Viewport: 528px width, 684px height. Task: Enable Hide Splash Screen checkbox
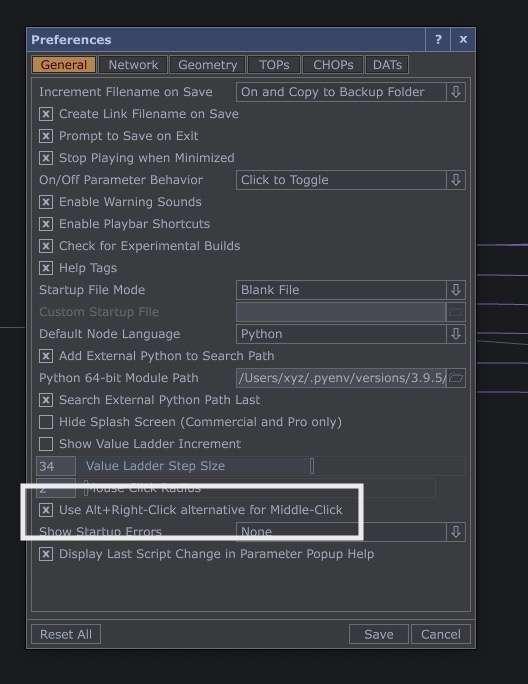46,422
